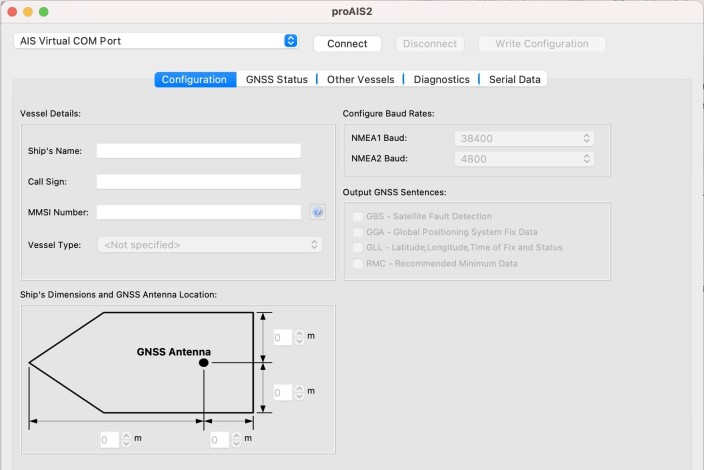This screenshot has width=704, height=470.
Task: Open the Serial Data tab
Action: (515, 79)
